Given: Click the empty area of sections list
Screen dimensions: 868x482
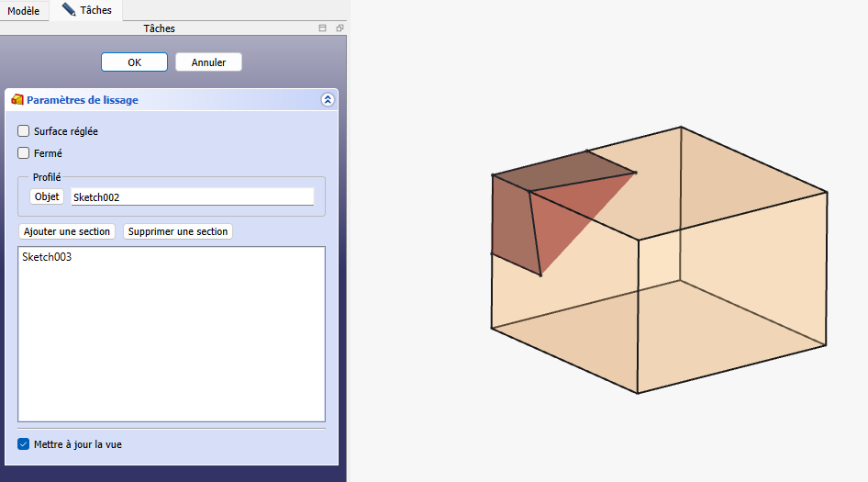Looking at the screenshot, I should 171,349.
